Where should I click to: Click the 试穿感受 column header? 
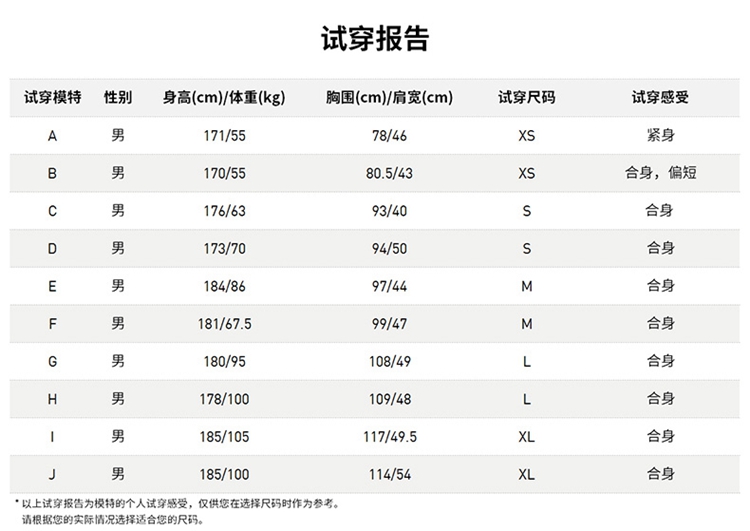(660, 98)
